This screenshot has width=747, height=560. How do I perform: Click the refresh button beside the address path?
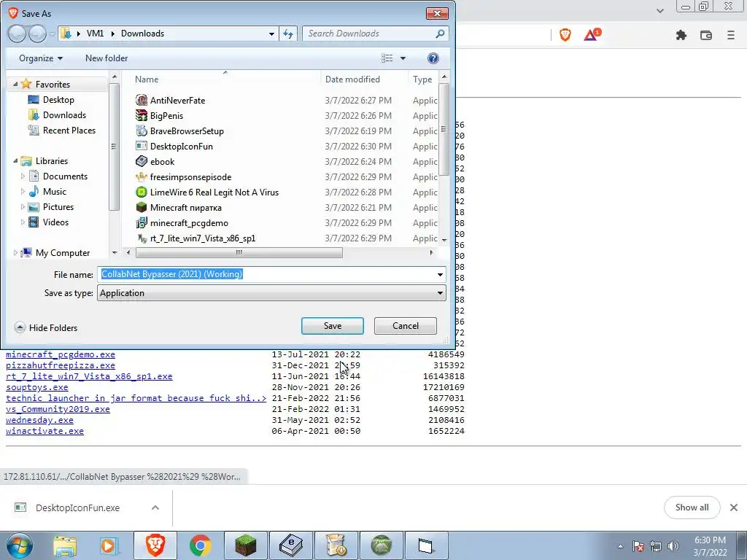pos(289,34)
